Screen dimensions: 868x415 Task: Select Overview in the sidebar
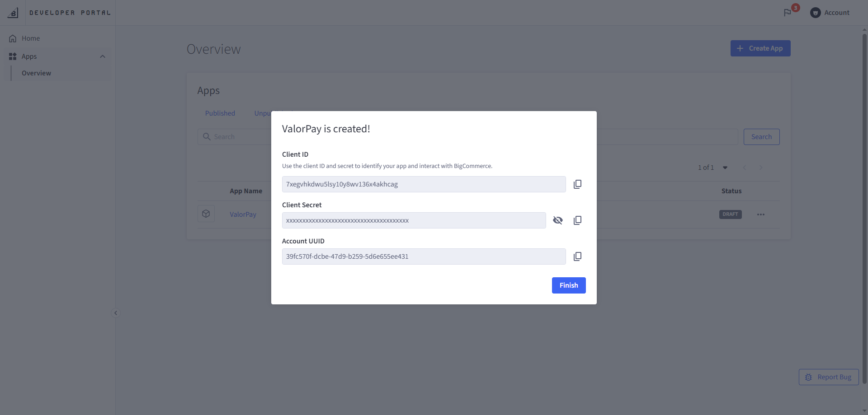point(36,73)
